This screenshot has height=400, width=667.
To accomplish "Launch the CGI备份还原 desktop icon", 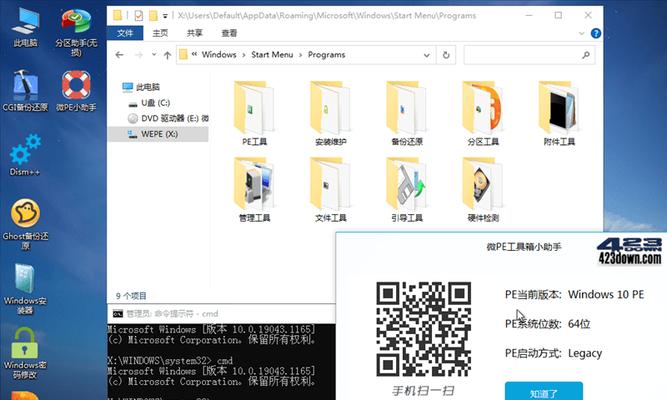I will (26, 91).
